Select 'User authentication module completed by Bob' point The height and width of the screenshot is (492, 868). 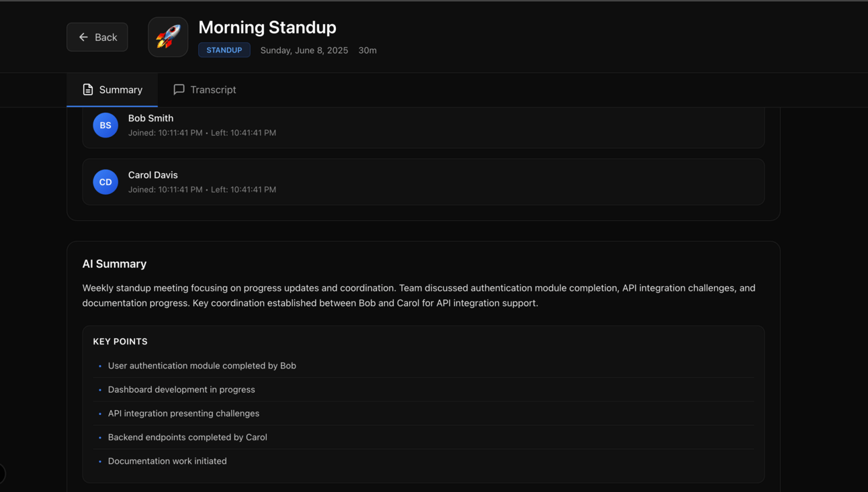tap(202, 366)
